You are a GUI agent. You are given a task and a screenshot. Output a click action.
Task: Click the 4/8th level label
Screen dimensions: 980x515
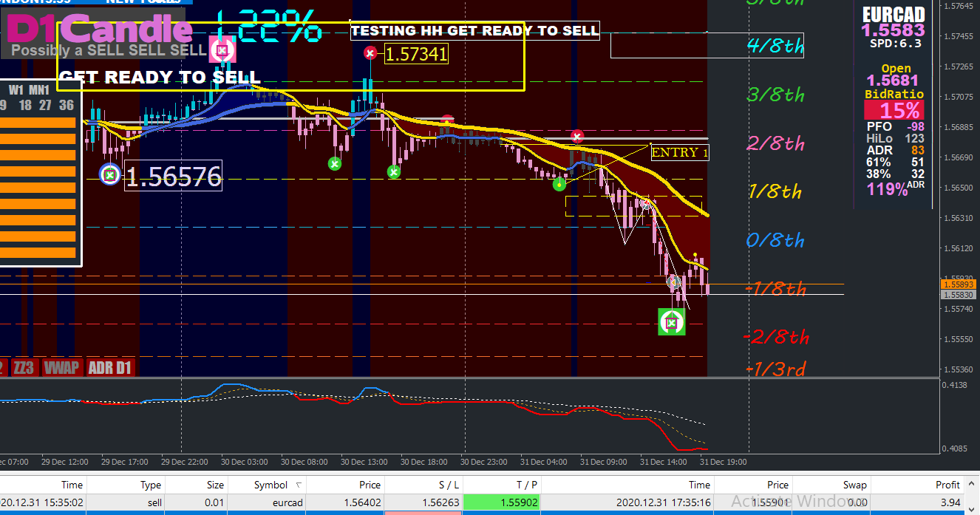click(775, 46)
